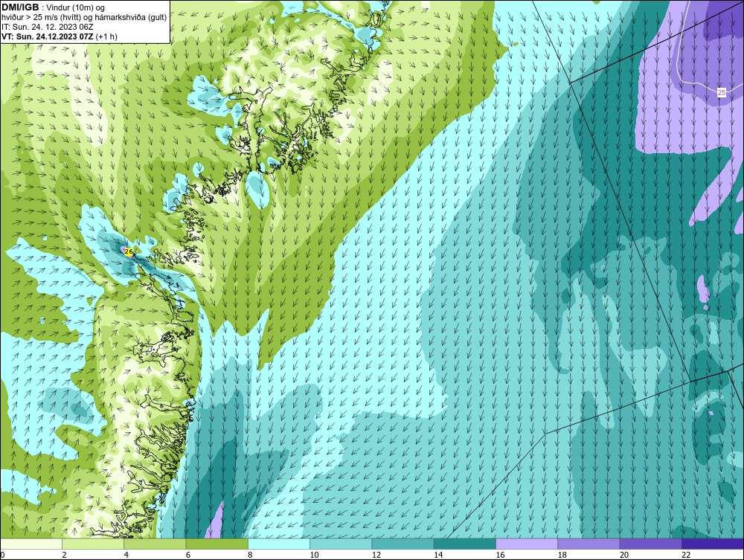Pick the 8-10 m/s light cyan swatch
744x560 pixels.
pos(279,544)
